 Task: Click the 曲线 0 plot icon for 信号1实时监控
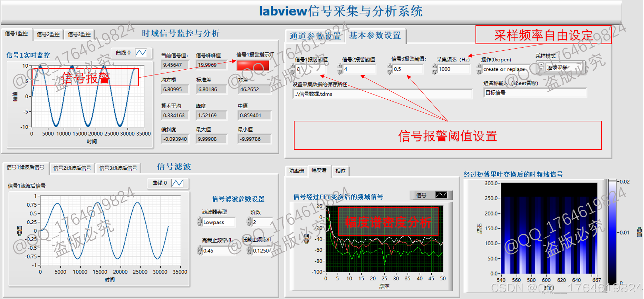point(141,53)
